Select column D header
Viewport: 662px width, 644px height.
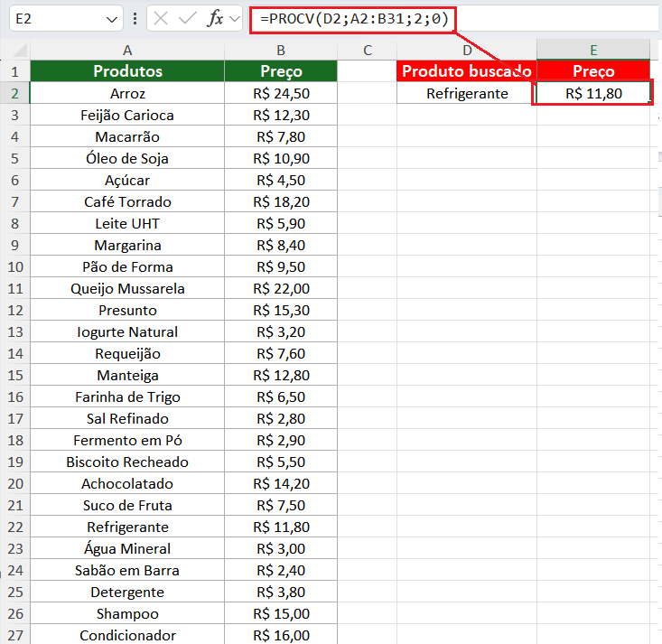point(467,51)
